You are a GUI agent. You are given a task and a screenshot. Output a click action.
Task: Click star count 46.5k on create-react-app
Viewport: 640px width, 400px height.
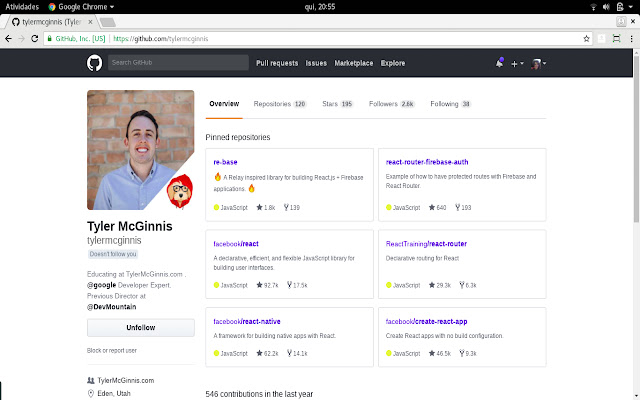[x=440, y=353]
